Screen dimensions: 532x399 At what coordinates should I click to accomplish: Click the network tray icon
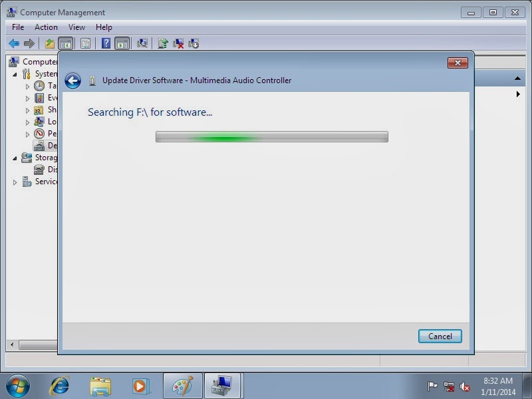tap(448, 386)
